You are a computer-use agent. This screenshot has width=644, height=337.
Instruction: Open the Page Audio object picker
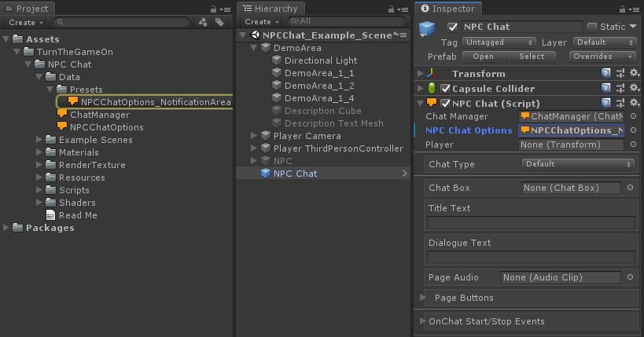tap(630, 277)
